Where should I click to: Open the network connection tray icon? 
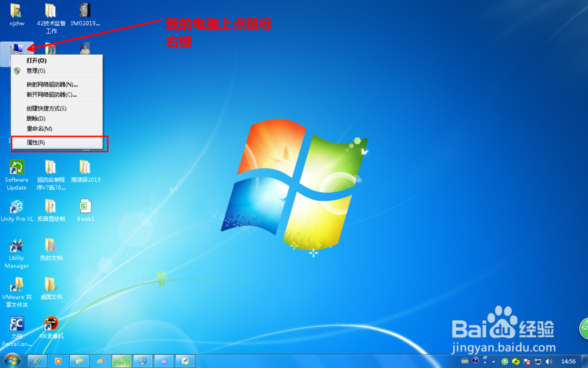pos(538,362)
